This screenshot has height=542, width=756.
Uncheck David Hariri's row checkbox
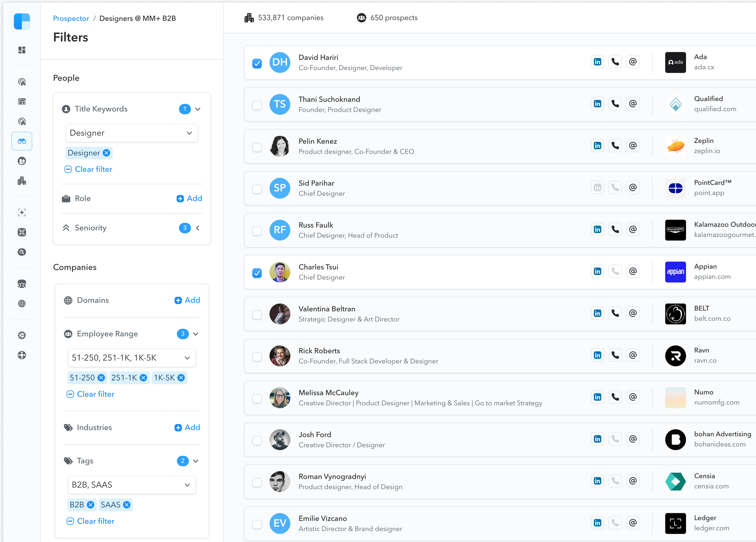coord(257,64)
